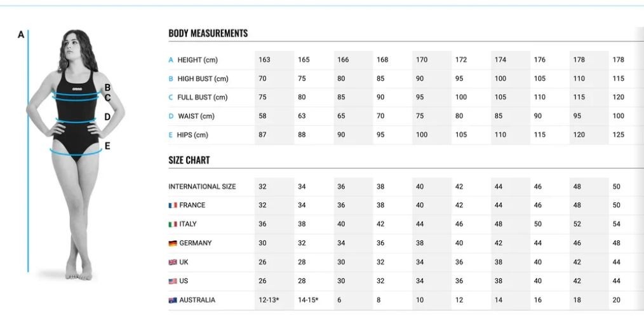Click the Australia flag icon

click(x=173, y=300)
